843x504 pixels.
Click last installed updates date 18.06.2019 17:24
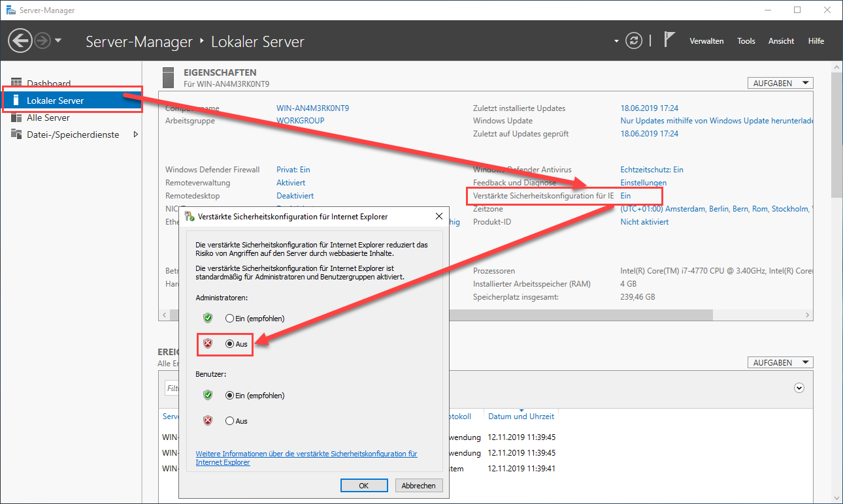tap(649, 108)
